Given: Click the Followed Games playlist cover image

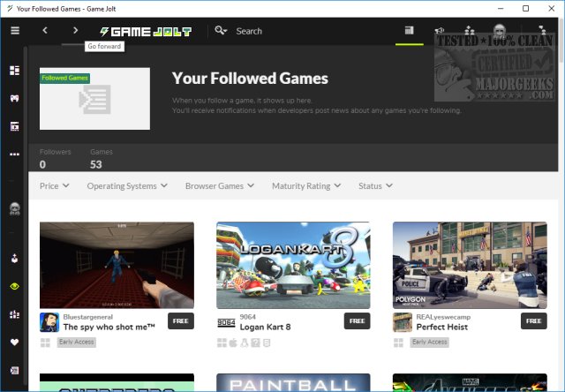Looking at the screenshot, I should click(94, 99).
